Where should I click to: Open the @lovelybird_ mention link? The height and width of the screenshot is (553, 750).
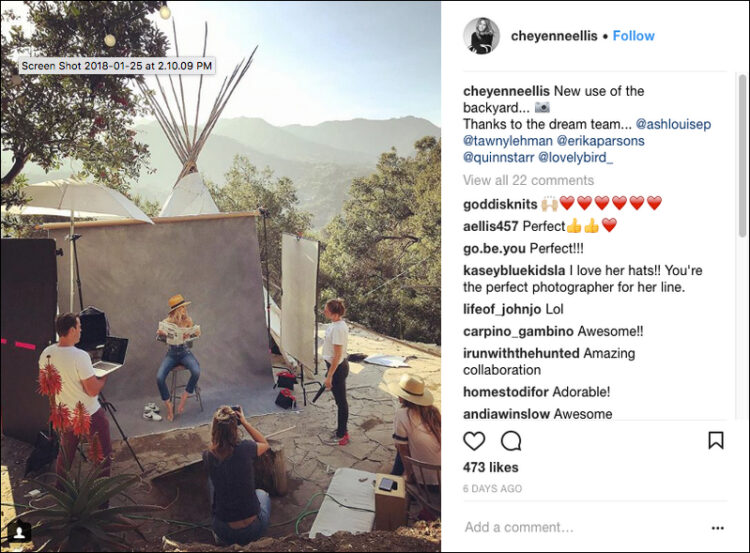click(x=575, y=157)
